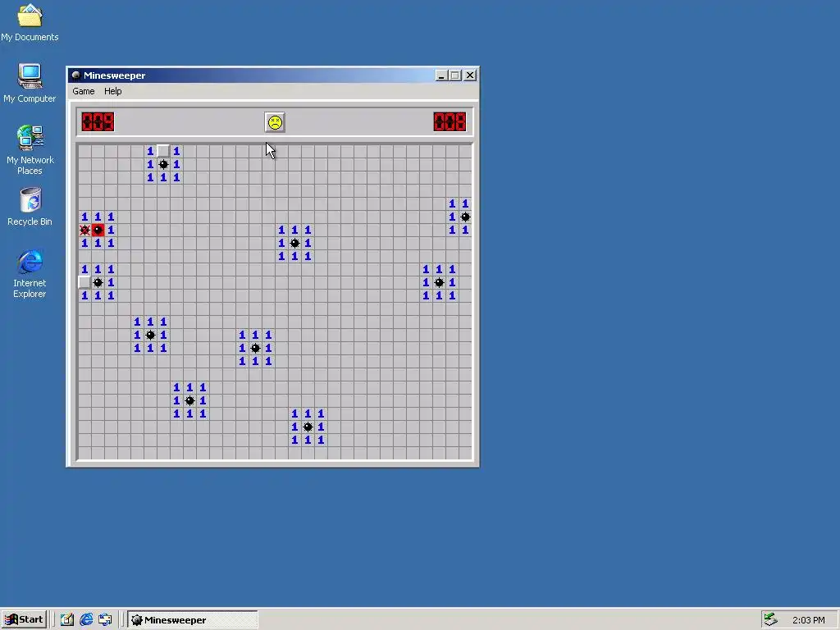
Task: Select Internet Explorer desktop icon
Action: [30, 273]
